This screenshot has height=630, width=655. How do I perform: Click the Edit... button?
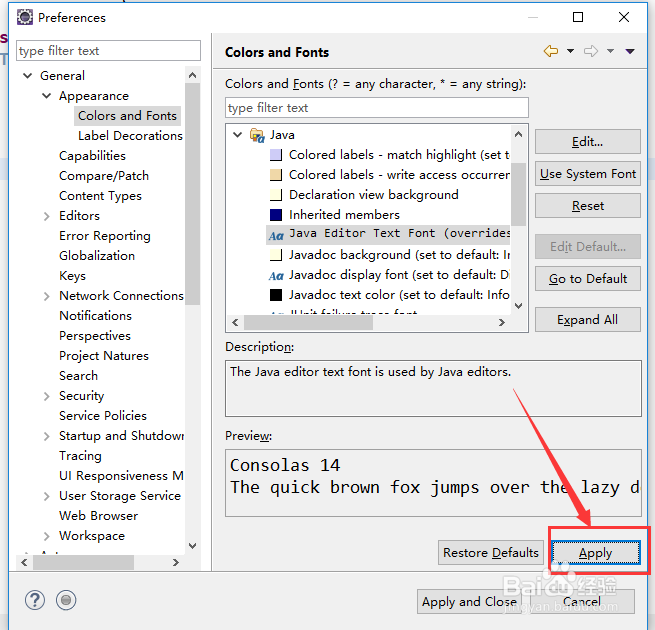tap(587, 142)
